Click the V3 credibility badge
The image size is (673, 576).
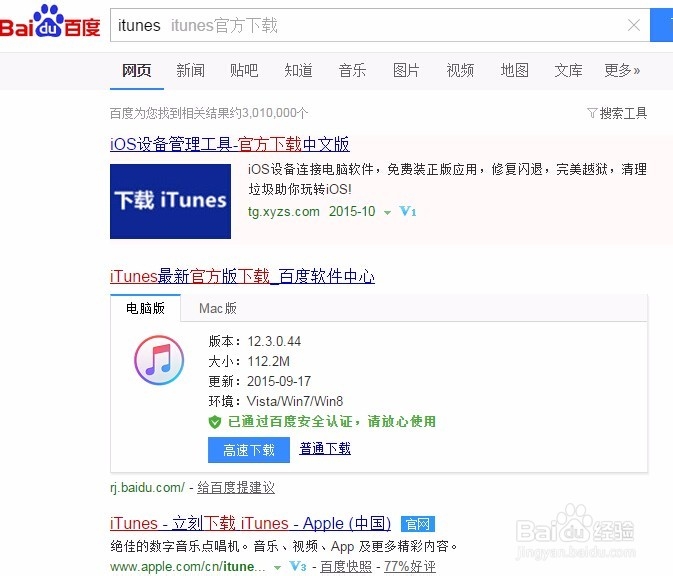click(x=298, y=567)
